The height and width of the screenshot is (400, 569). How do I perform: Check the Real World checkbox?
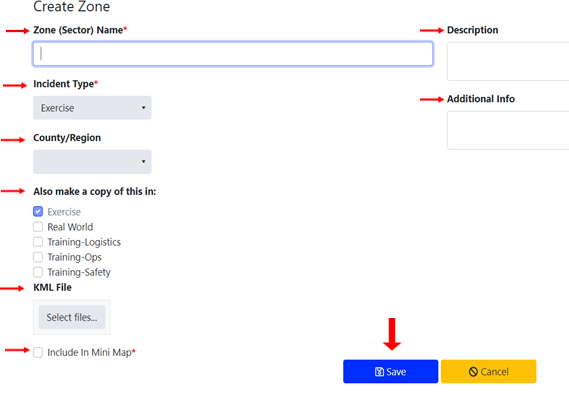click(x=38, y=227)
